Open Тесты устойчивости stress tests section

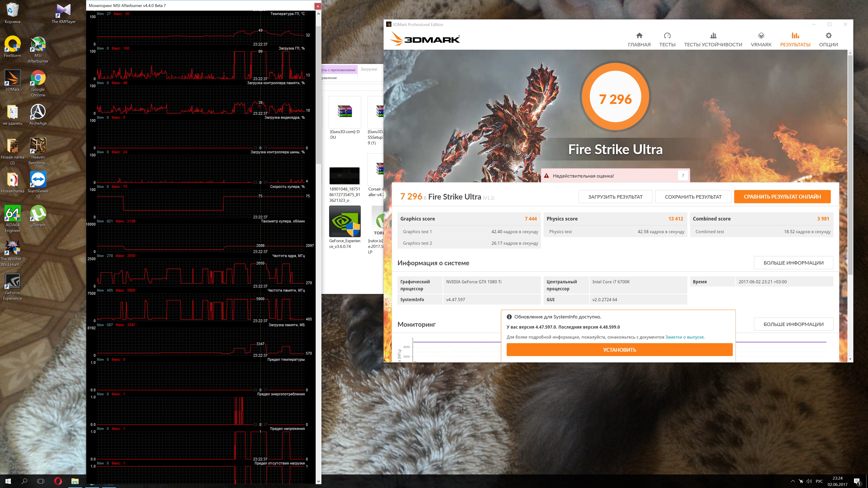click(713, 39)
